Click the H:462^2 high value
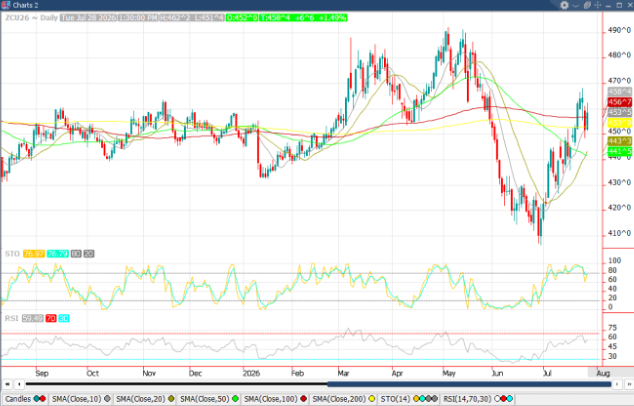 (175, 18)
